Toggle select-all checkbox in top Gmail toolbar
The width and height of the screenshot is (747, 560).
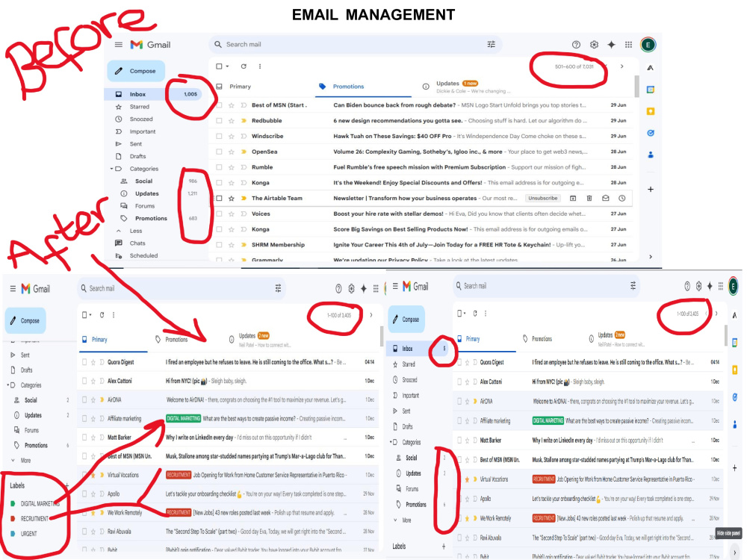(x=219, y=66)
